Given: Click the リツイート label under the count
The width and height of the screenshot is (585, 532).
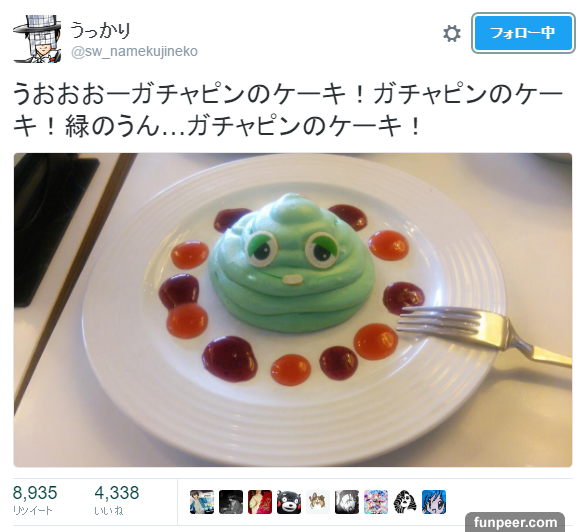Looking at the screenshot, I should pyautogui.click(x=33, y=510).
